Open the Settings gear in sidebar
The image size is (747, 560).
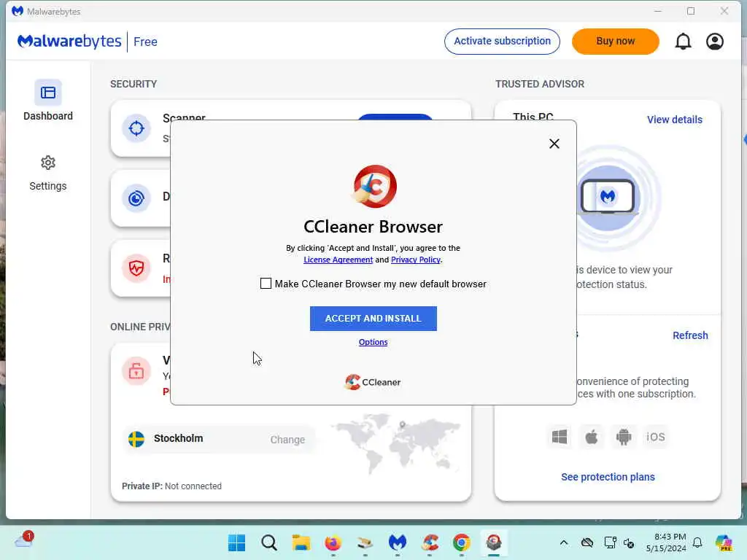tap(47, 163)
